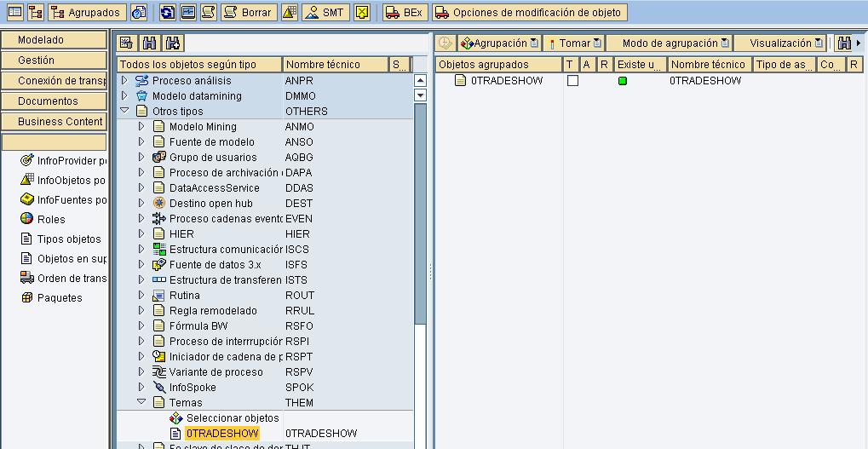This screenshot has height=449, width=868.
Task: Click the Agrupados toolbar button
Action: click(86, 13)
